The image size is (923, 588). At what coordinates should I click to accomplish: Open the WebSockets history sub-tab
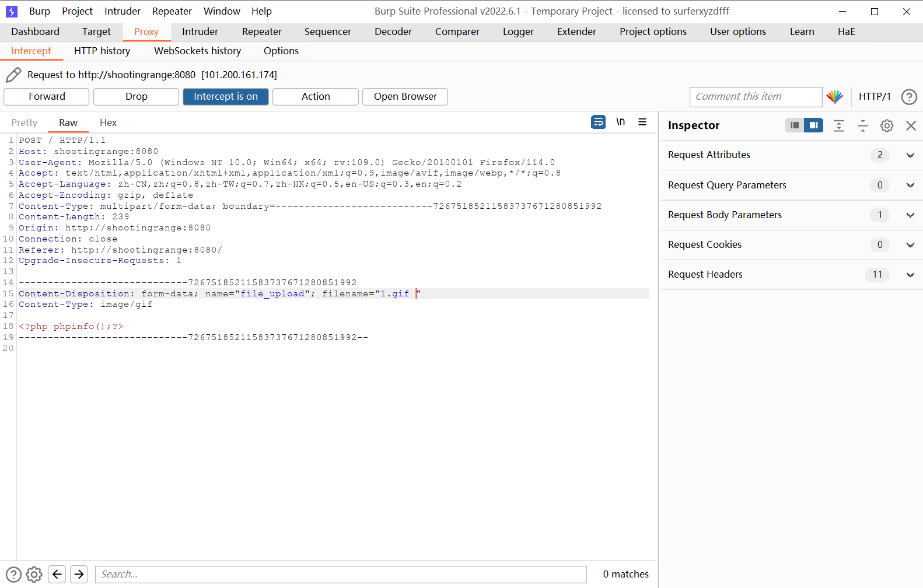coord(197,51)
